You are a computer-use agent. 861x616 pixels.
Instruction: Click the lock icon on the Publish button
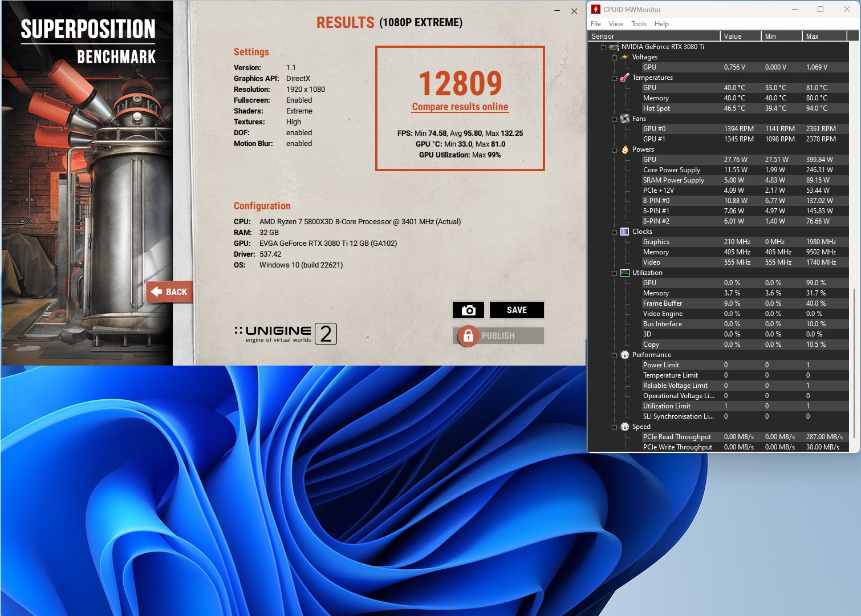tap(468, 336)
